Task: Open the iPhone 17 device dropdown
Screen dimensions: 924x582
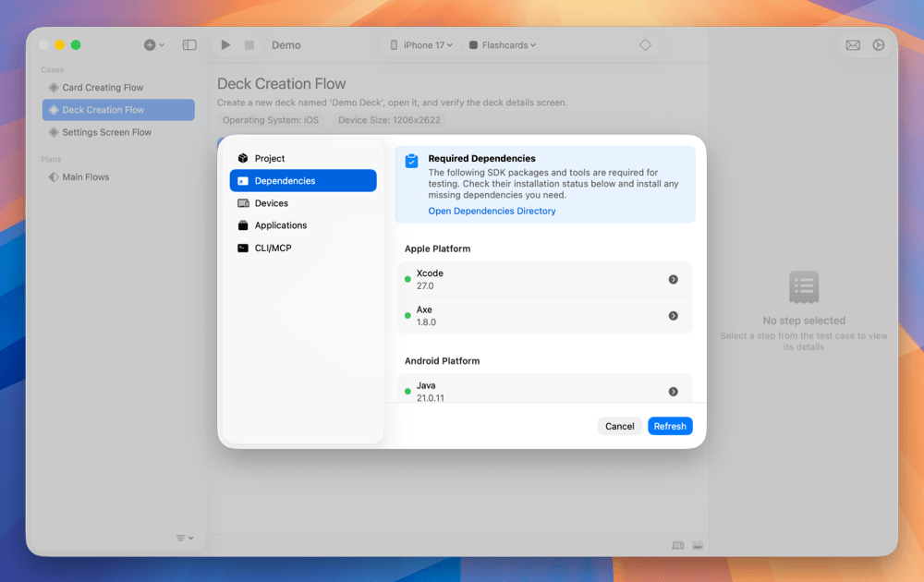Action: pyautogui.click(x=421, y=44)
